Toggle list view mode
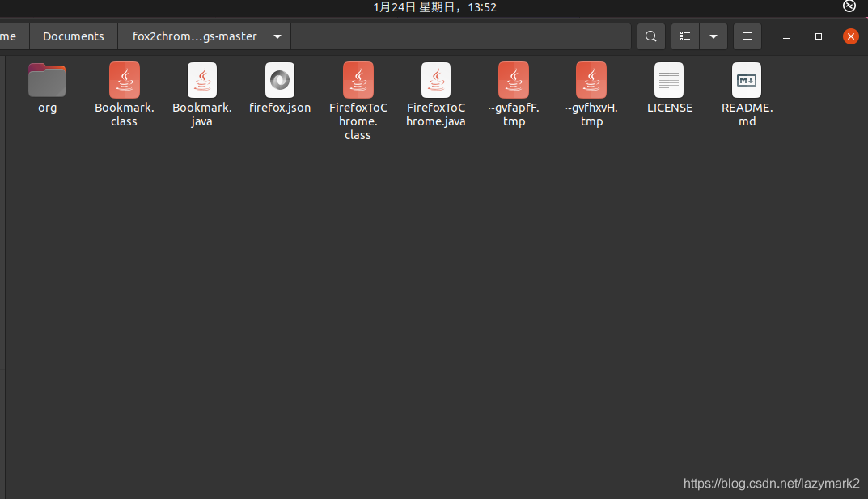The width and height of the screenshot is (868, 499). coord(685,36)
